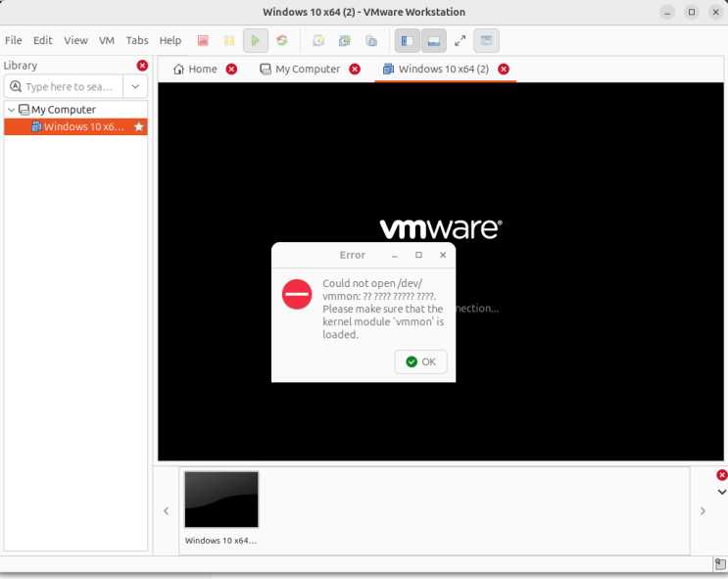Click the Unity/console view toolbar icon
This screenshot has height=579, width=728.
point(486,41)
